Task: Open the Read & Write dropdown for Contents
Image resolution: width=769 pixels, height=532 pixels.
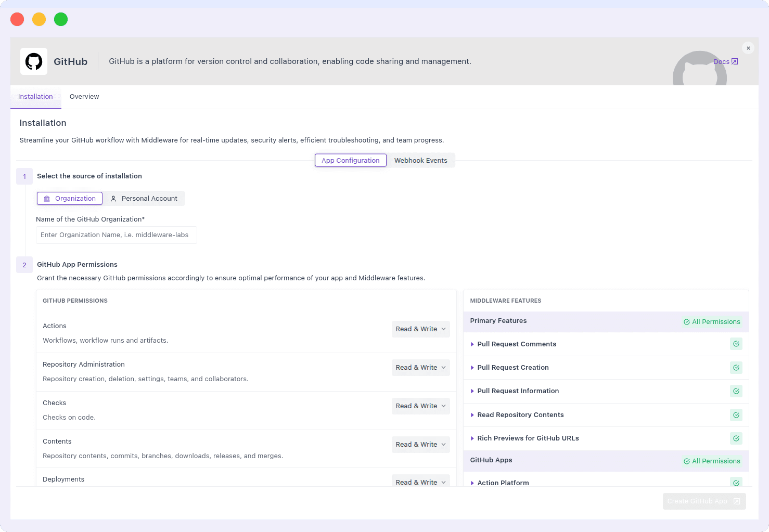Action: tap(420, 444)
